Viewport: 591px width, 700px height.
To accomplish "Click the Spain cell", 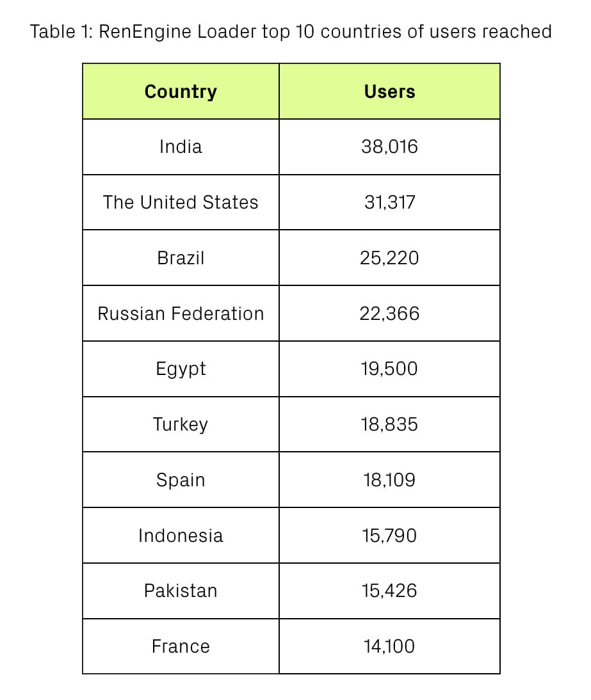I will coord(181,480).
